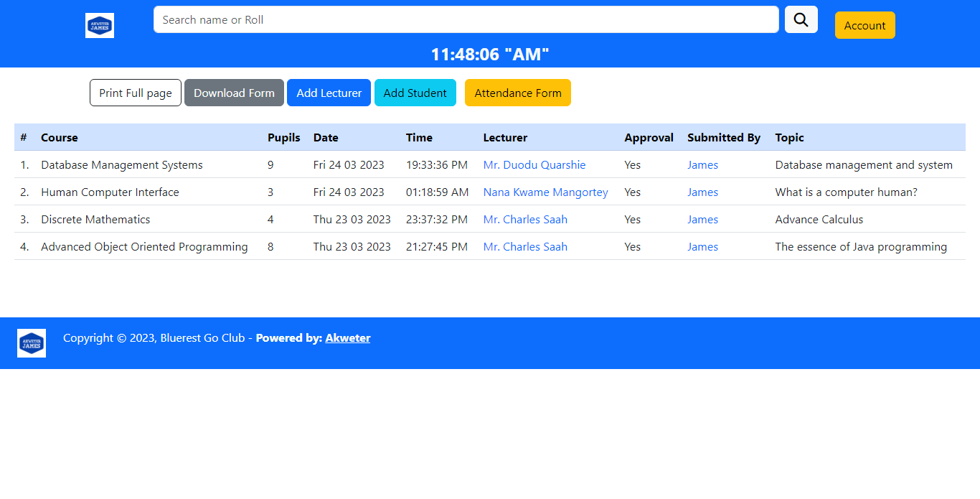This screenshot has height=499, width=980.
Task: Click the Akweter link in the footer
Action: (x=348, y=337)
